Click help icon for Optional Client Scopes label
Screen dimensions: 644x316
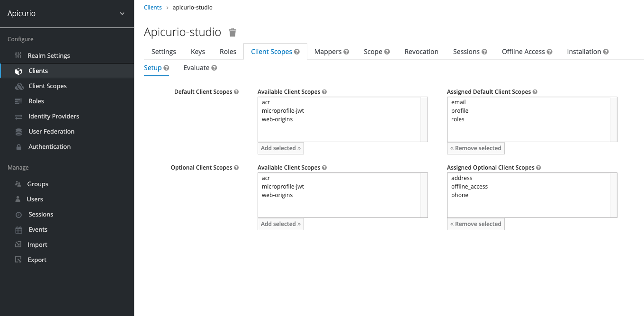tap(236, 168)
